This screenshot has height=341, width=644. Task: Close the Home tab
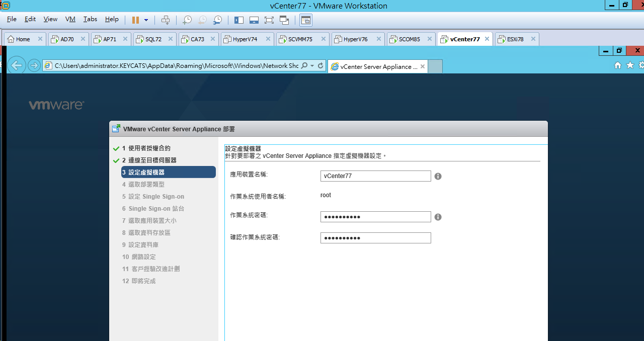[40, 39]
